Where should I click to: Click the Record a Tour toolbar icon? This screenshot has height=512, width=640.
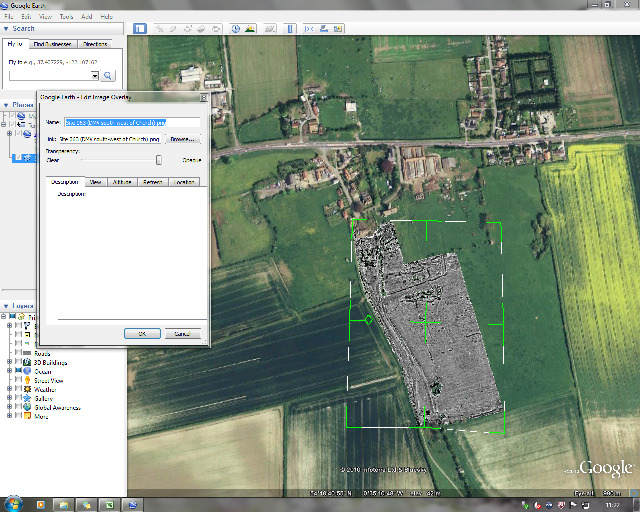pyautogui.click(x=216, y=29)
